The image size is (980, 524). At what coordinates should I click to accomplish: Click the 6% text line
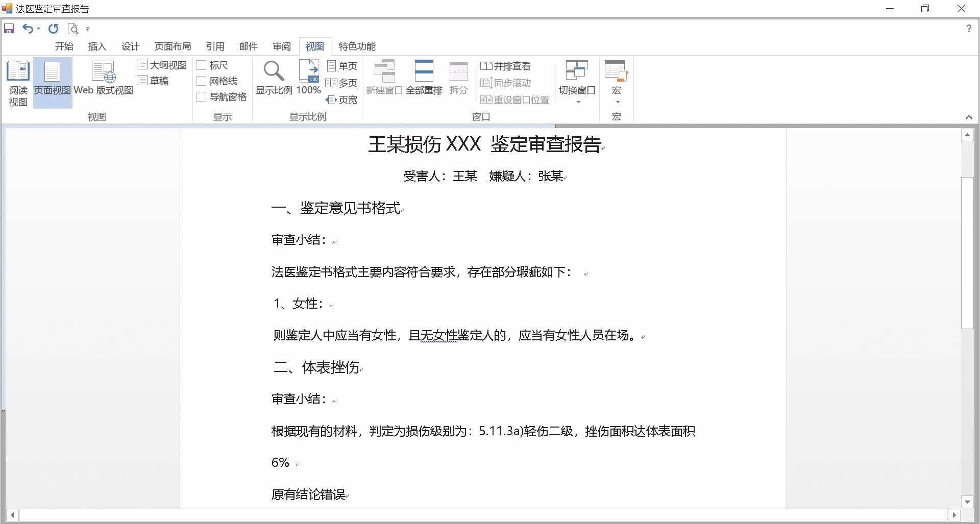click(280, 462)
